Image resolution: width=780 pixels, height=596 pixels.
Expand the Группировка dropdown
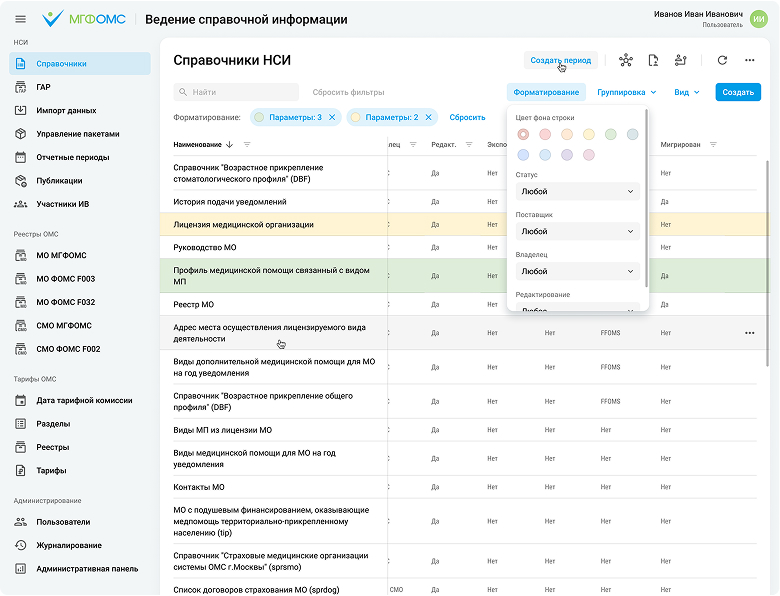tap(626, 92)
